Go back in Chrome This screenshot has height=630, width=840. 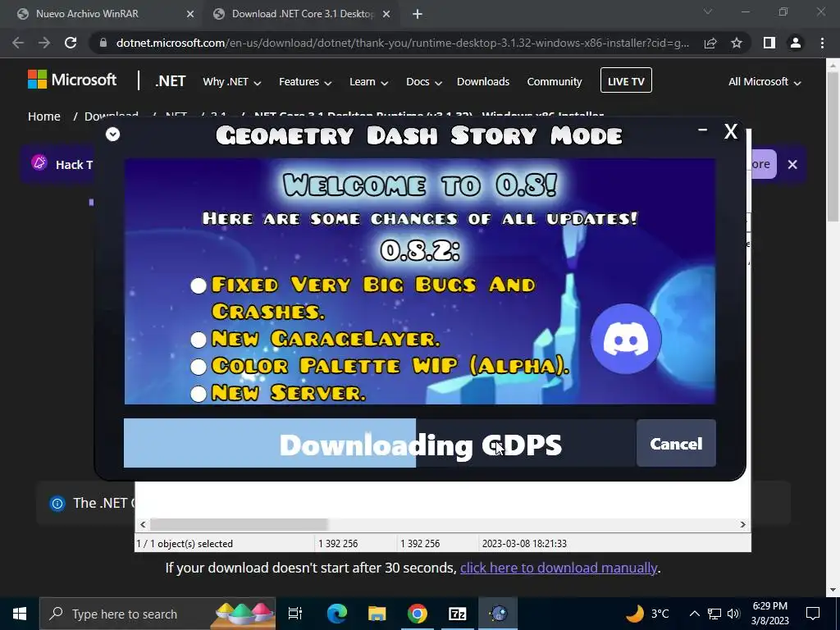pyautogui.click(x=18, y=43)
